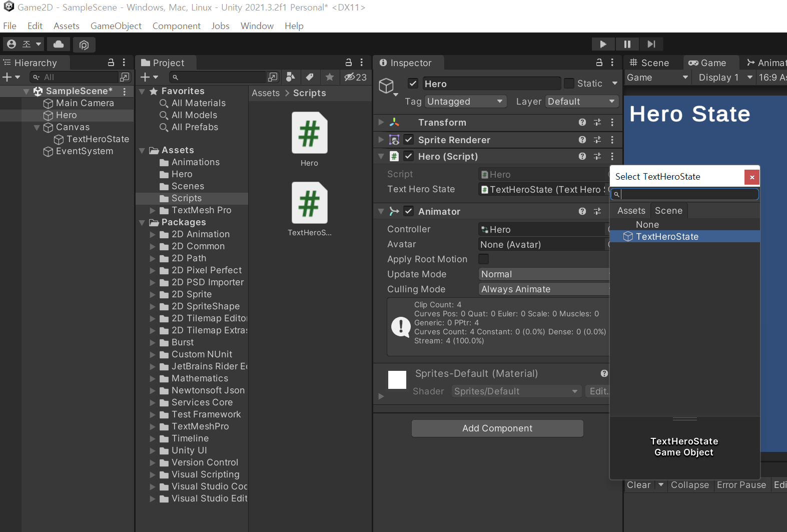Open the Update Mode Normal dropdown
Image resolution: width=787 pixels, height=532 pixels.
point(544,274)
